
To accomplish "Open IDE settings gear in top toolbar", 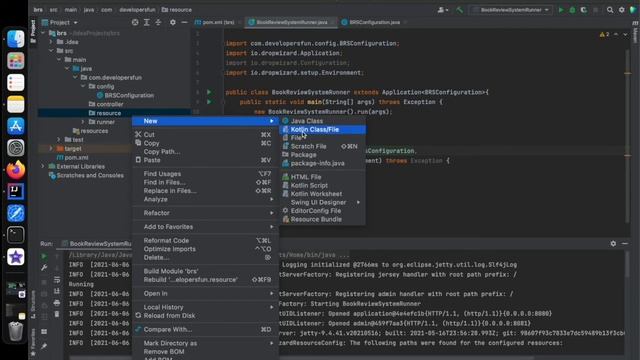I will (621, 10).
